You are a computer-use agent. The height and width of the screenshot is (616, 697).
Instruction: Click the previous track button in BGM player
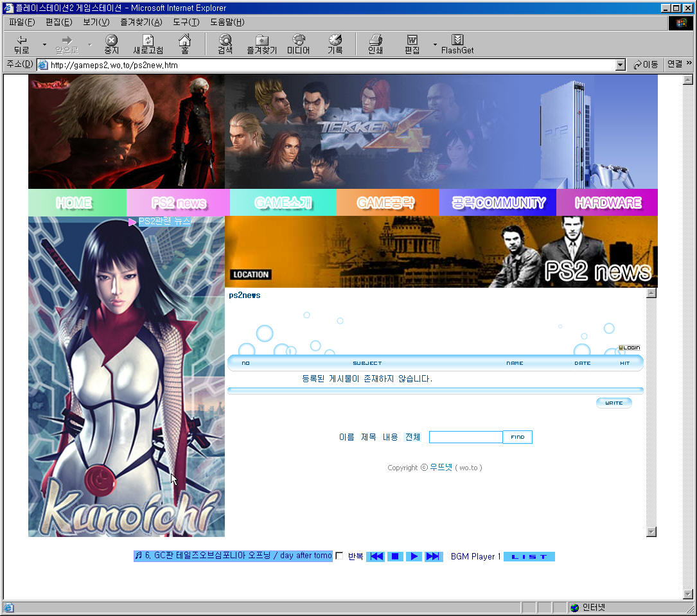click(376, 556)
